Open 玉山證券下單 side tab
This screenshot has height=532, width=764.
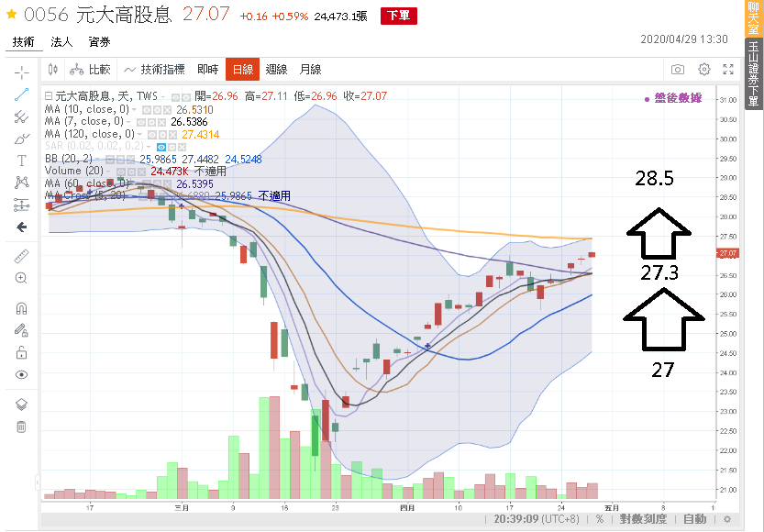[x=753, y=73]
